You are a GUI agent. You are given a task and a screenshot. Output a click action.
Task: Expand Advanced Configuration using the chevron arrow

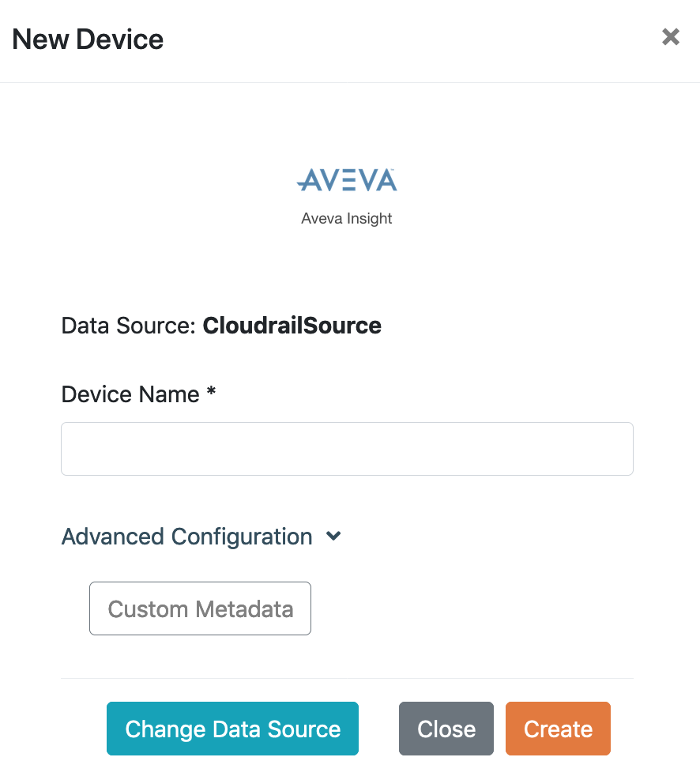coord(333,536)
